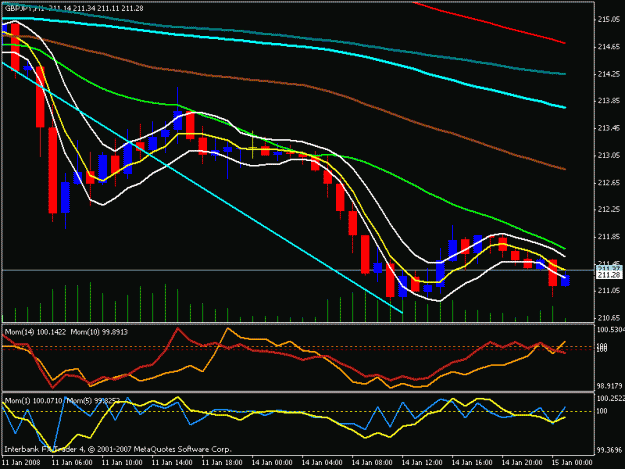625x469 pixels.
Task: Click the 211.05 price axis label
Action: coord(609,291)
